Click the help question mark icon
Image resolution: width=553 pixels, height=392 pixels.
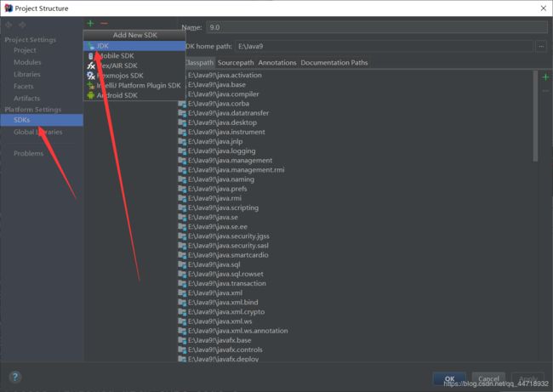(15, 377)
